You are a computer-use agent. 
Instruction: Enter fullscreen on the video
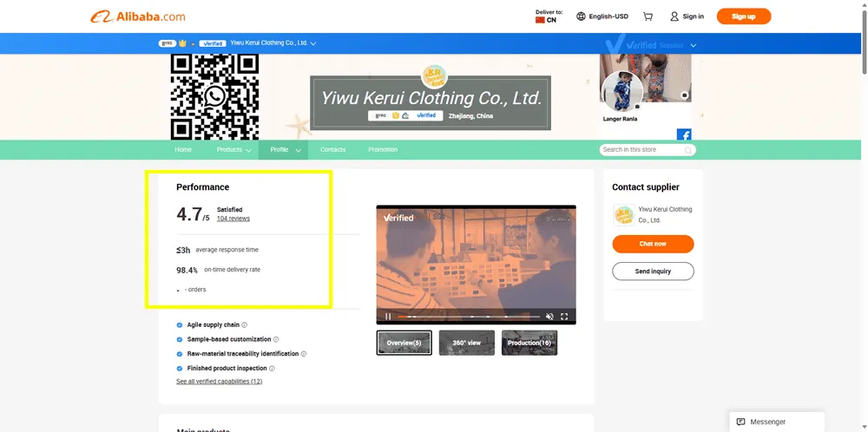(x=564, y=317)
